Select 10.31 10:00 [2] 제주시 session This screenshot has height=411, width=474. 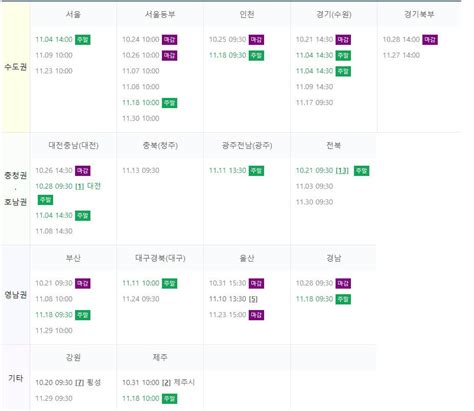pos(158,382)
